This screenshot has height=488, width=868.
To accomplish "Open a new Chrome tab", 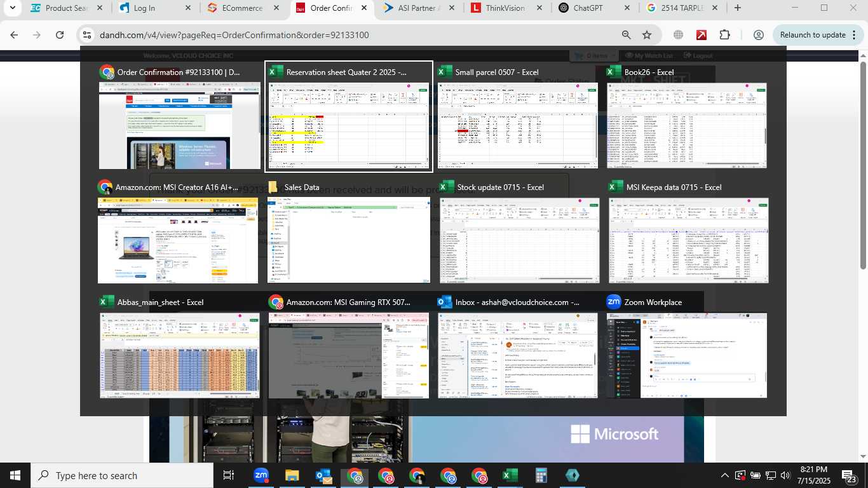I will click(737, 8).
